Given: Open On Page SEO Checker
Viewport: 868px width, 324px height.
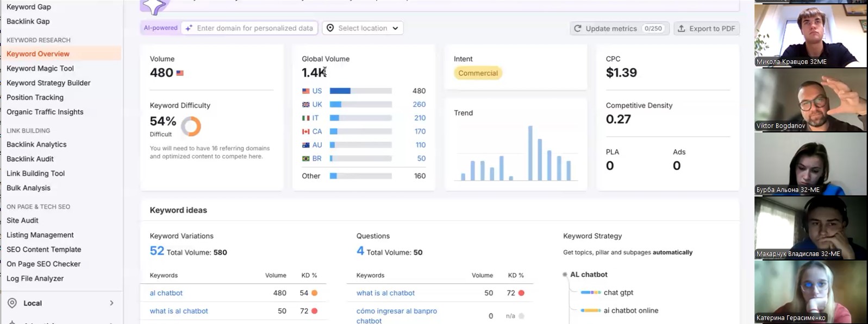Looking at the screenshot, I should click(43, 264).
